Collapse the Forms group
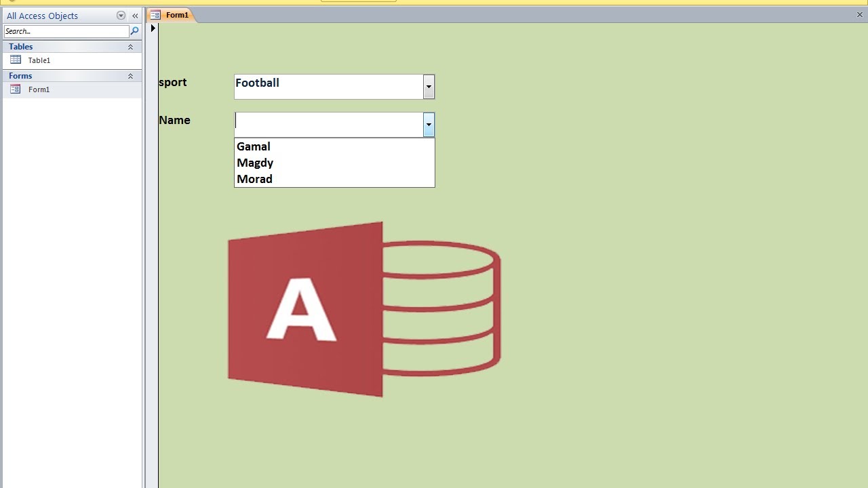 [x=130, y=76]
